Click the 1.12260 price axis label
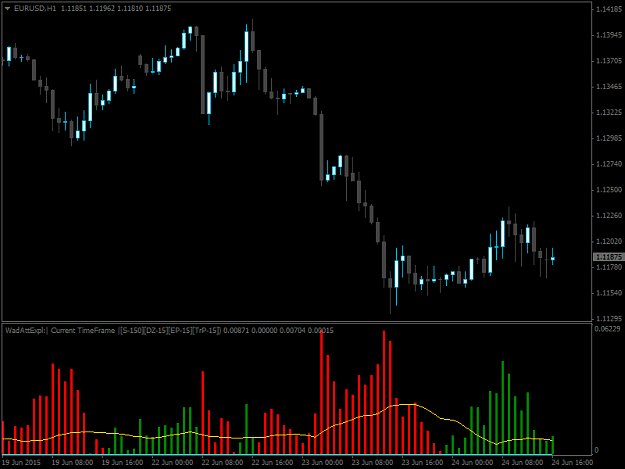Screen dimensions: 625x469 (609, 216)
